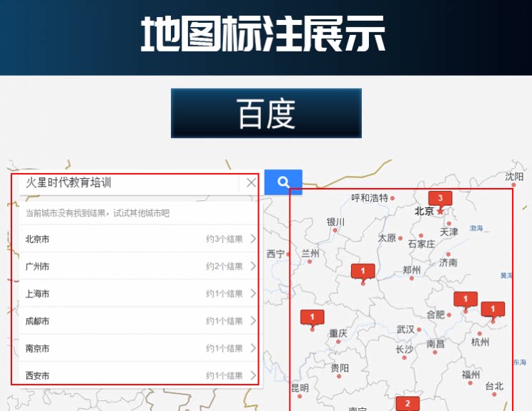Click the 天津 city label
The width and height of the screenshot is (532, 411).
[x=449, y=232]
